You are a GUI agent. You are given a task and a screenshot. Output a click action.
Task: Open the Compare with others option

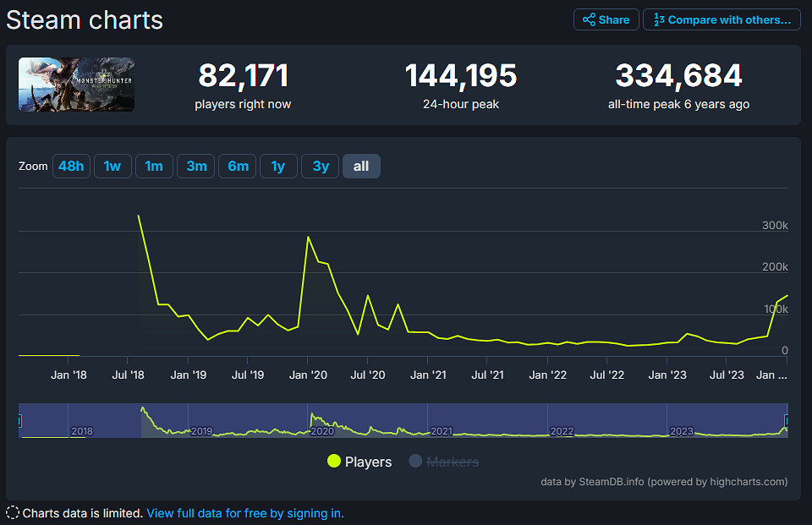(x=721, y=19)
